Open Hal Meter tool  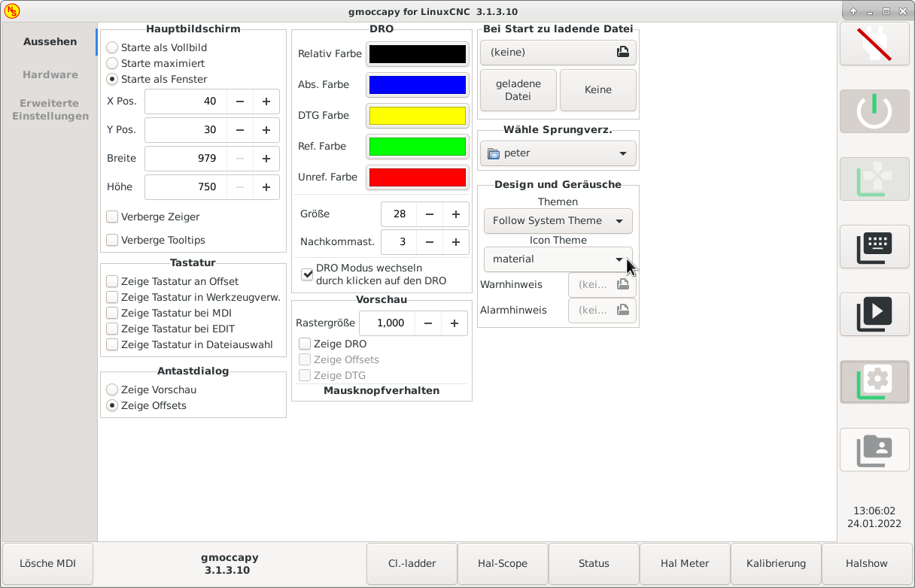685,563
